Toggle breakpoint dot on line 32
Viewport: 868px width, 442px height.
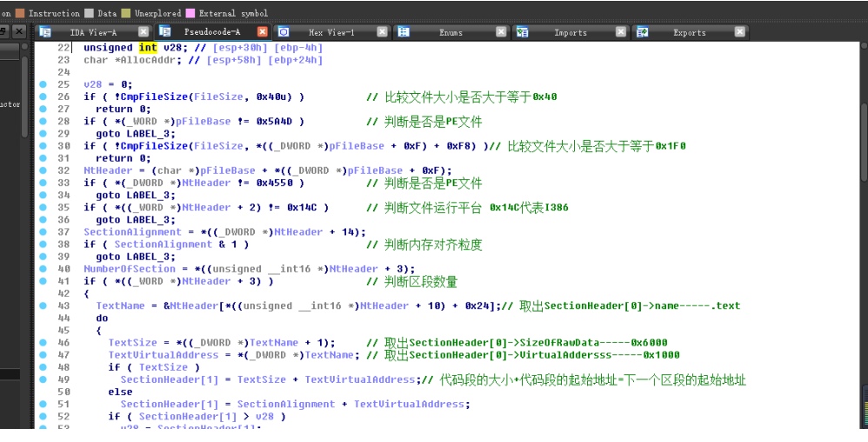[43, 170]
